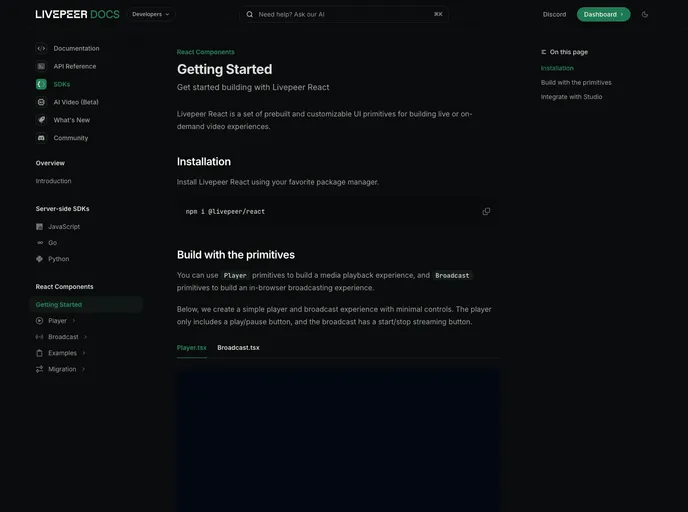Click the inline Player code term
The height and width of the screenshot is (512, 688).
[235, 276]
